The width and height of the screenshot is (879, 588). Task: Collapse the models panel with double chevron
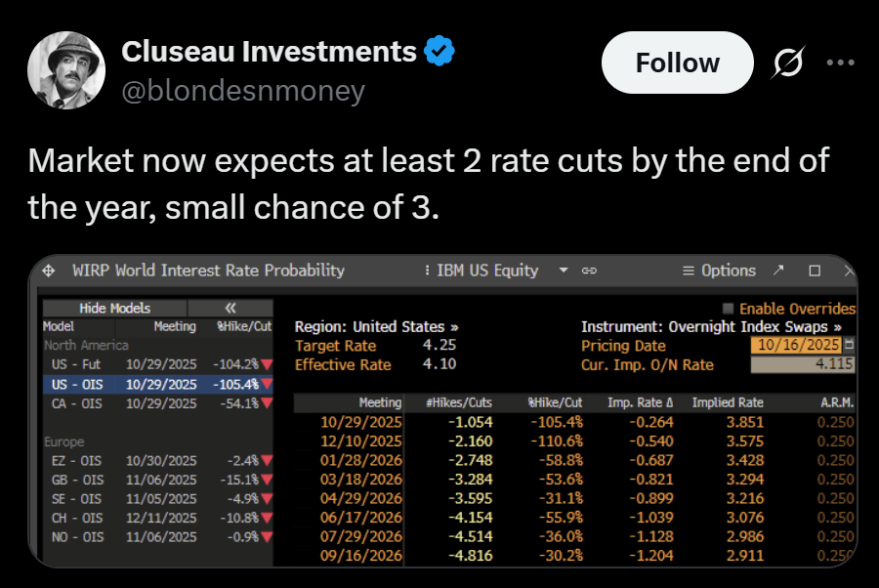click(x=231, y=308)
